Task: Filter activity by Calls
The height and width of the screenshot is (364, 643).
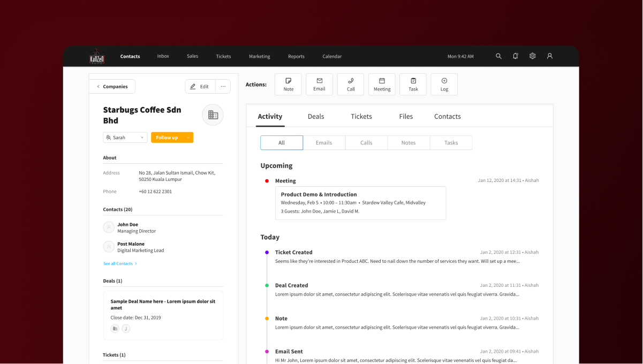Action: click(366, 143)
